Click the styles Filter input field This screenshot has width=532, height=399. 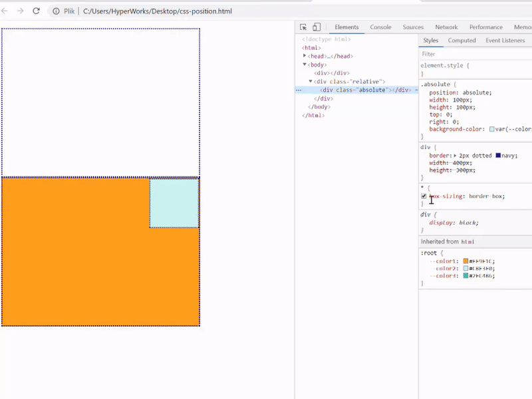[x=475, y=54]
